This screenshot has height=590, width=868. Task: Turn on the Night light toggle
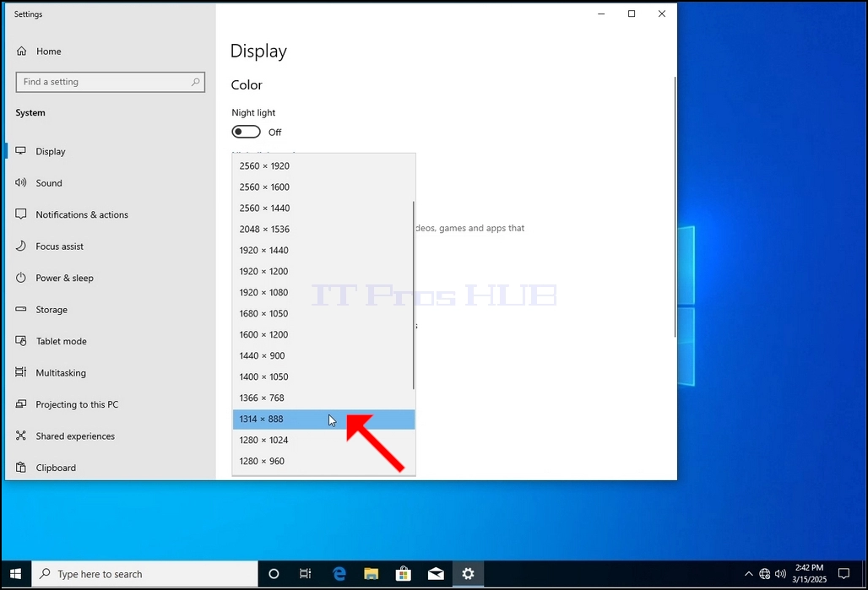(x=246, y=132)
